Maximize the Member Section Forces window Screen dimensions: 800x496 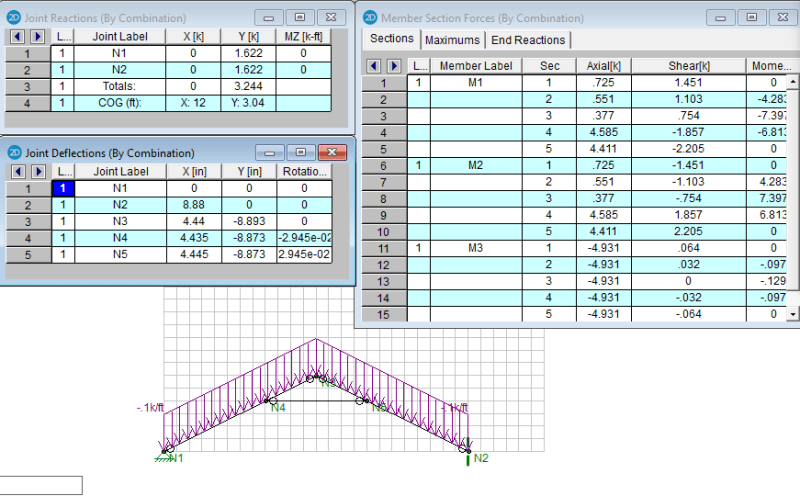coord(752,18)
